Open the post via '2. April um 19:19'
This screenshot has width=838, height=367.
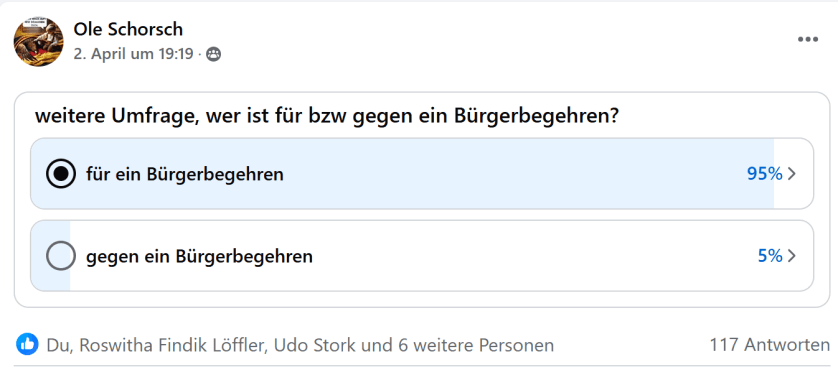[x=133, y=54]
